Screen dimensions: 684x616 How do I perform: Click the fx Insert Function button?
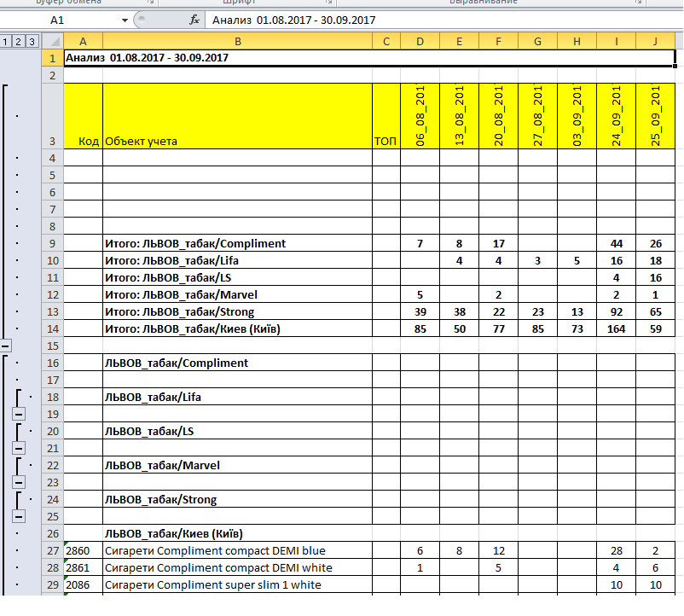tap(194, 20)
